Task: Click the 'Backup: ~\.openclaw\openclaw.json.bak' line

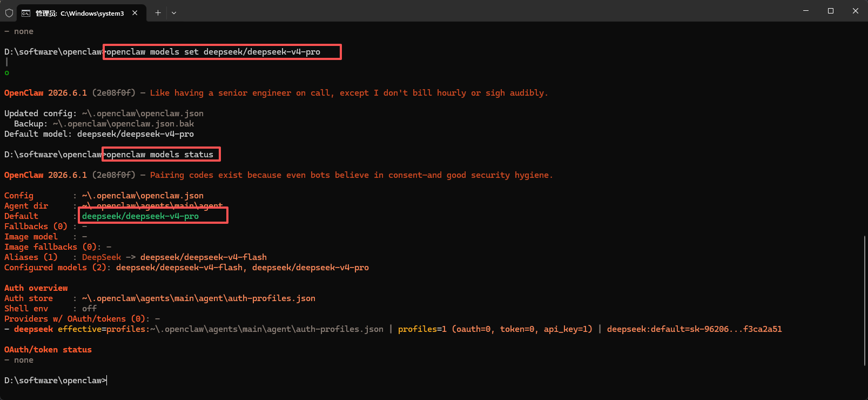Action: click(x=104, y=124)
